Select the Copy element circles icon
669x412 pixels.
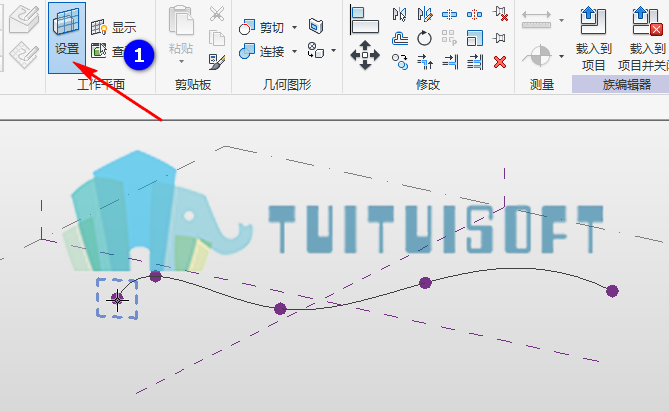point(400,62)
